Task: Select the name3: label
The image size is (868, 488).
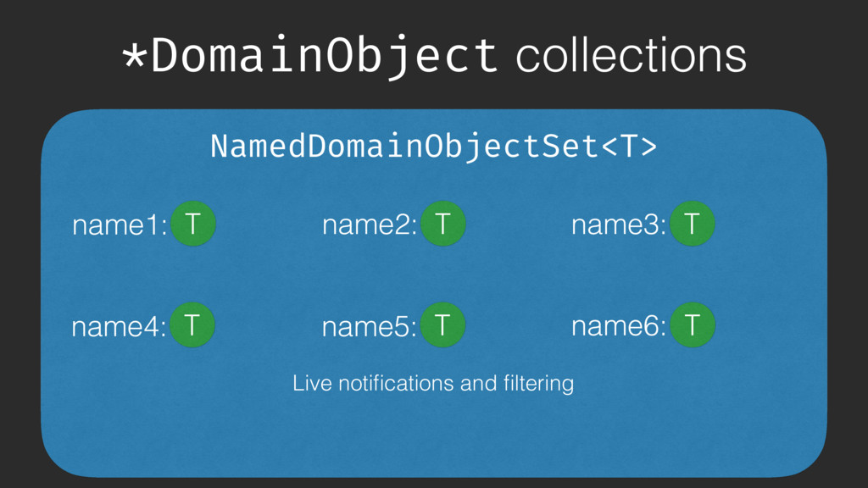Action: 618,225
